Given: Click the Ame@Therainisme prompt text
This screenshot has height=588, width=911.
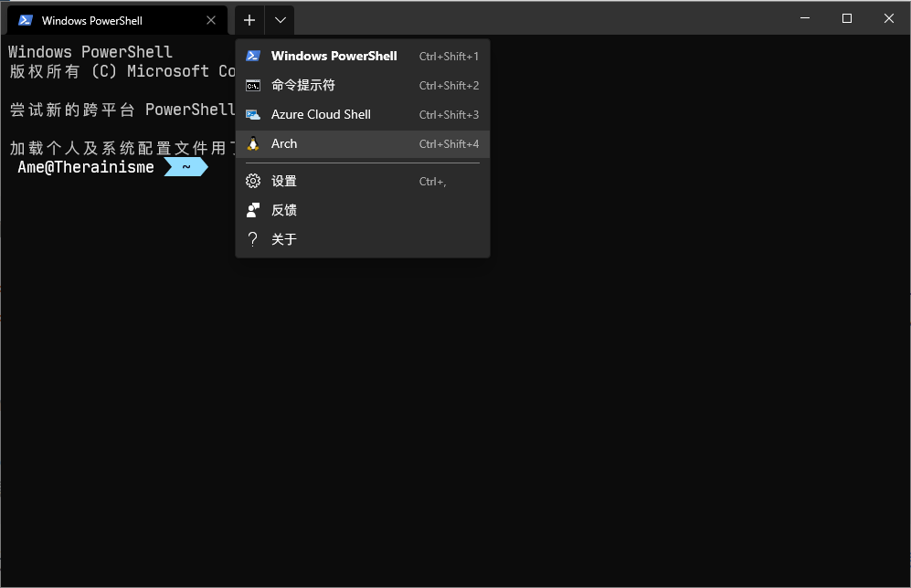Looking at the screenshot, I should (x=86, y=167).
